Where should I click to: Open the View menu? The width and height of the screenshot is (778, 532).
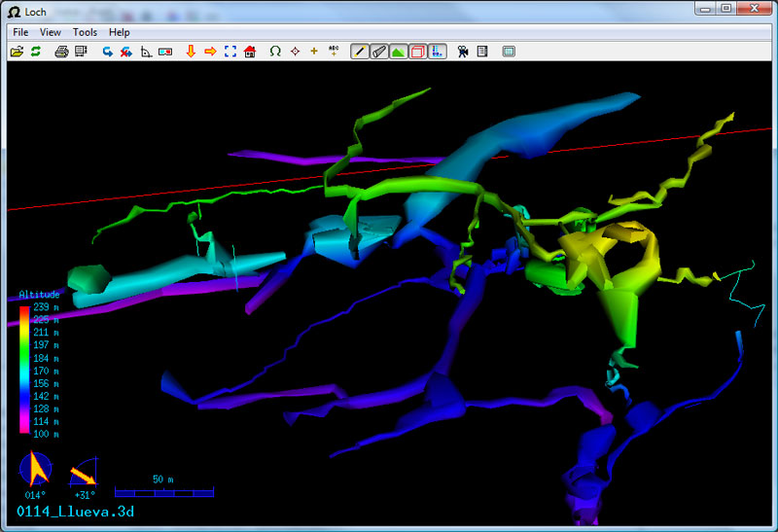(51, 32)
